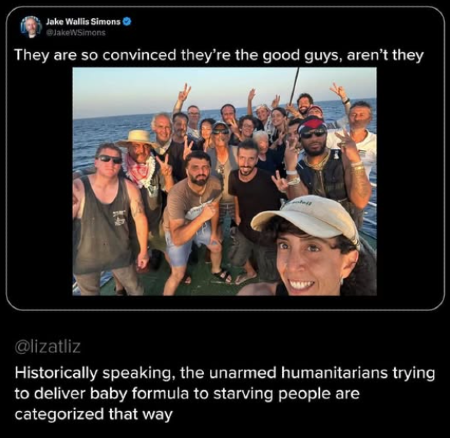Image resolution: width=450 pixels, height=438 pixels.
Task: Click the straw hat in the photo
Action: pos(137,138)
